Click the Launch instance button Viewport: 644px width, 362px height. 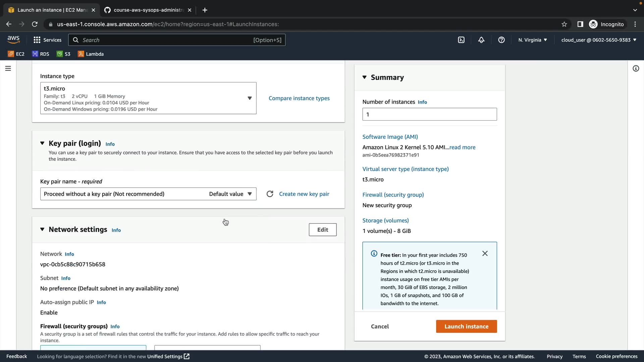[x=466, y=326]
